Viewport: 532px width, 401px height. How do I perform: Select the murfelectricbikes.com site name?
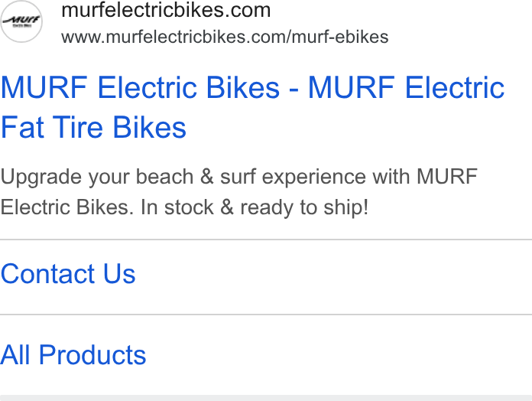(166, 10)
